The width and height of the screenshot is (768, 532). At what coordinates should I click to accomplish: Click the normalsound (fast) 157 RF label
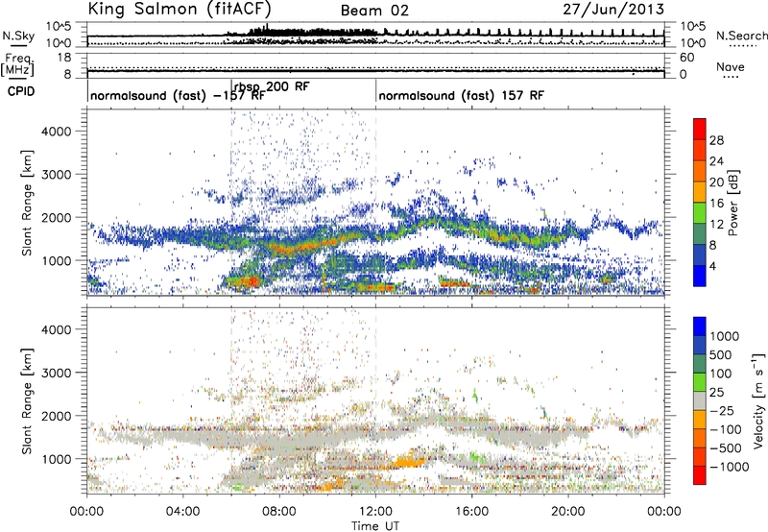462,95
